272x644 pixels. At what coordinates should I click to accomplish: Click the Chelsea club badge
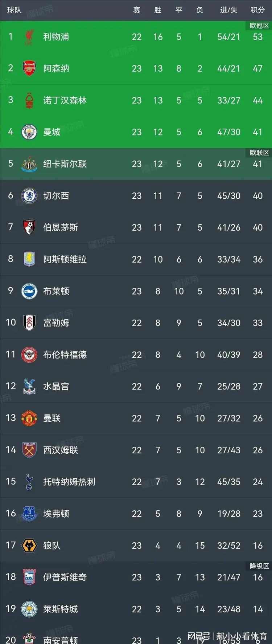[x=29, y=196]
